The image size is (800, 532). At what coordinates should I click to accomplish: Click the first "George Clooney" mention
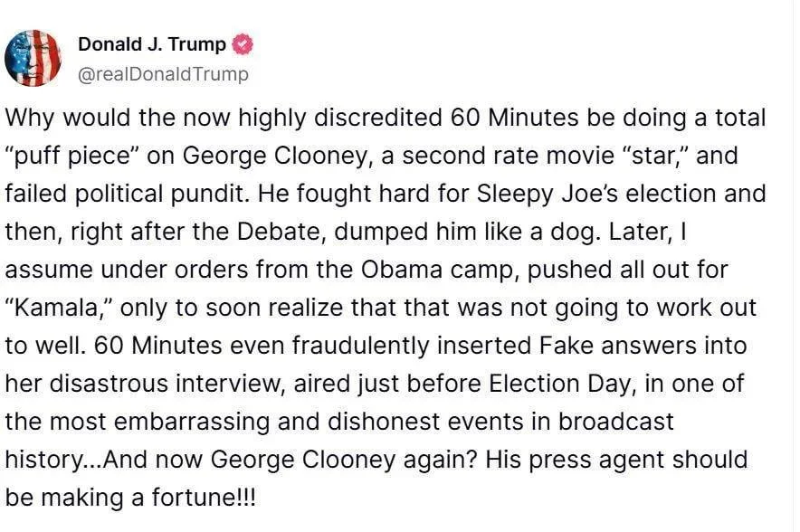pos(275,157)
